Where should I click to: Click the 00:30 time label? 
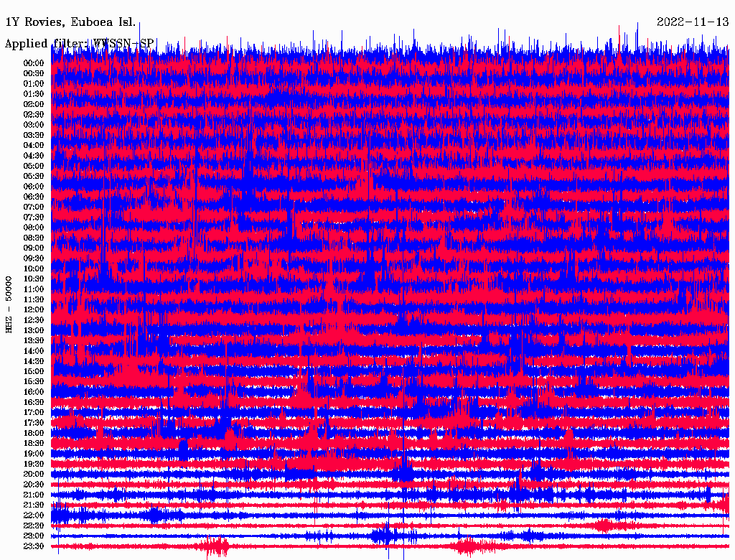[x=34, y=73]
